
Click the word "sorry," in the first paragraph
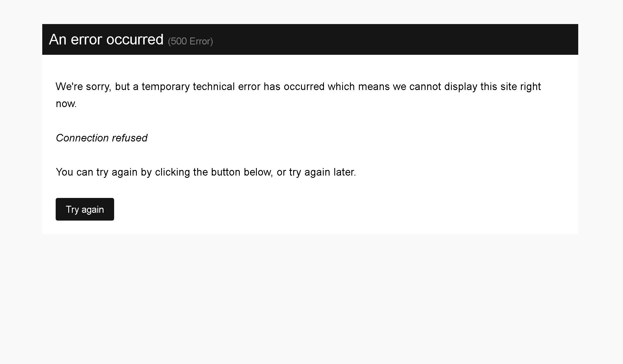98,87
